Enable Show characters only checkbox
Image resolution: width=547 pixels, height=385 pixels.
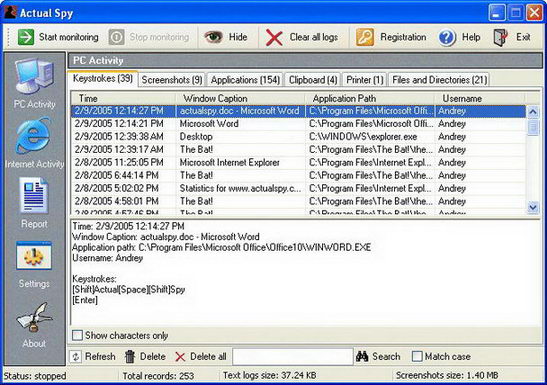click(x=77, y=335)
